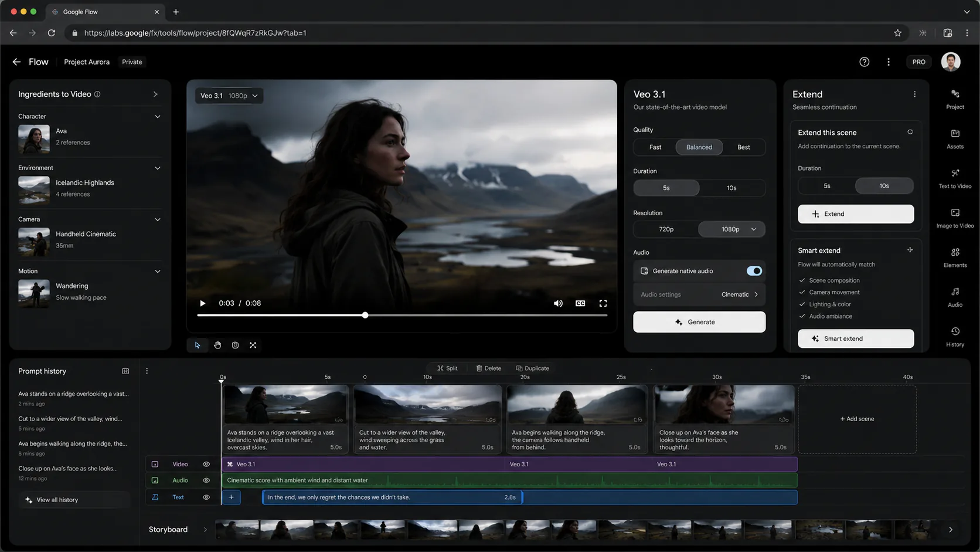Click the Generate button
The height and width of the screenshot is (552, 980).
[x=699, y=322]
